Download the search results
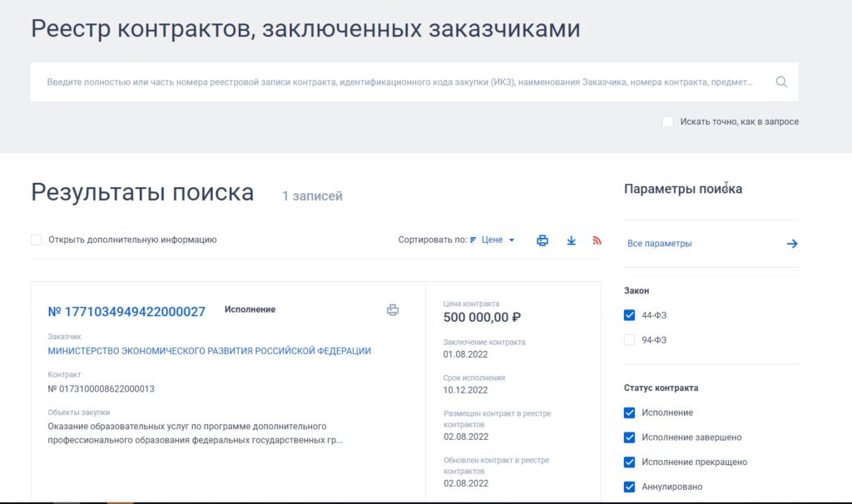 pos(571,240)
